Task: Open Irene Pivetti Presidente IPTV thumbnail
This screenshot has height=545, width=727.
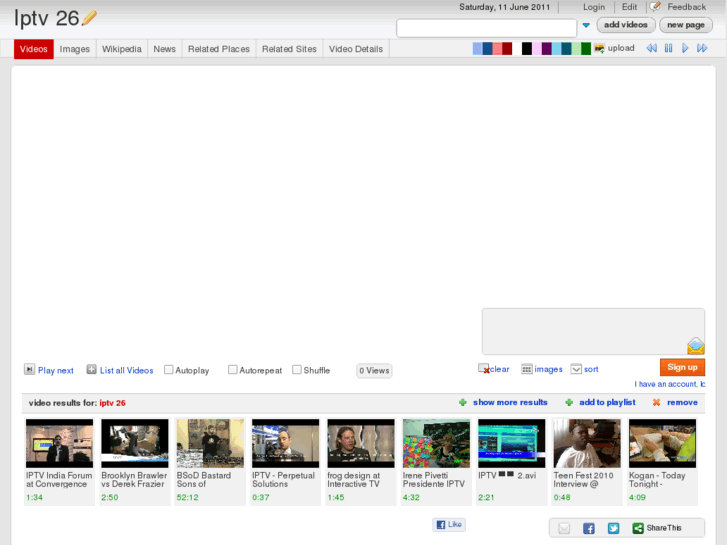Action: tap(436, 443)
